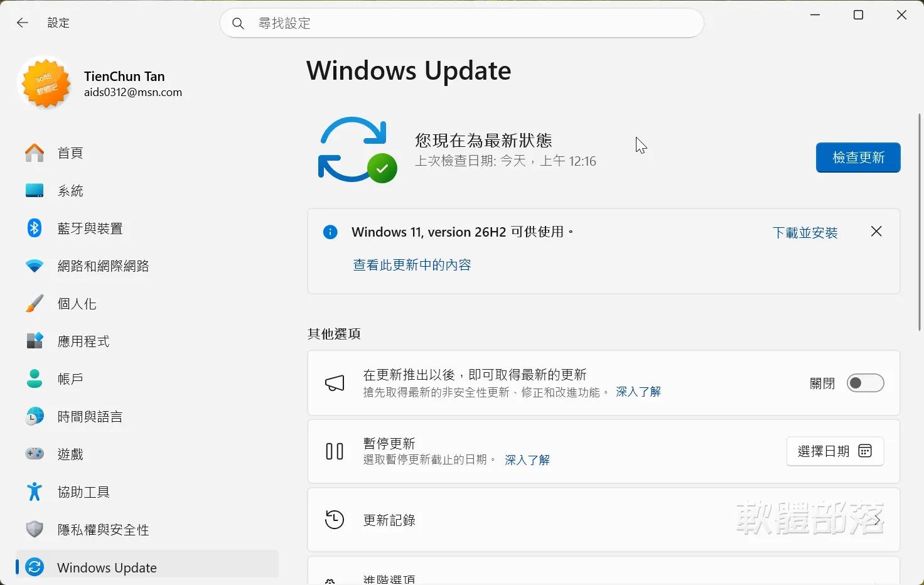Open the 選擇日期 pause date dropdown
Screen dimensions: 924x585
point(835,451)
